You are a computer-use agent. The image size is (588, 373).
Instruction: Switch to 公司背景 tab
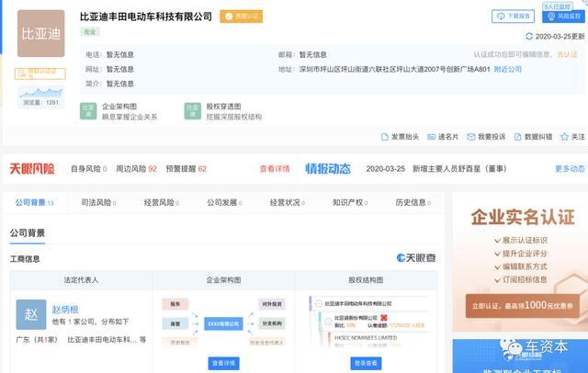point(35,203)
